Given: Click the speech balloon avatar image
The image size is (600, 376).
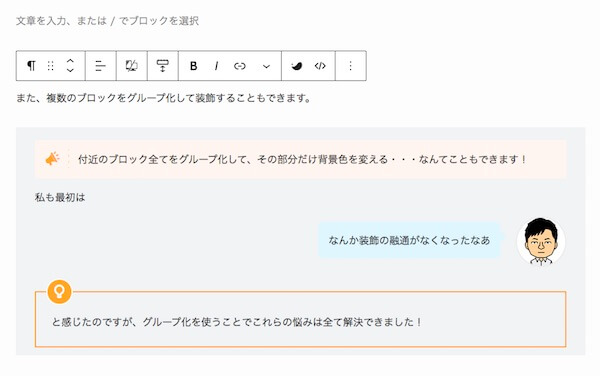Looking at the screenshot, I should pyautogui.click(x=541, y=241).
